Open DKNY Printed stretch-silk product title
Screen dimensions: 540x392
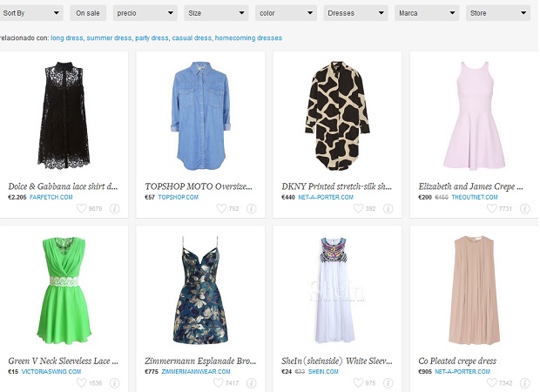click(x=336, y=186)
